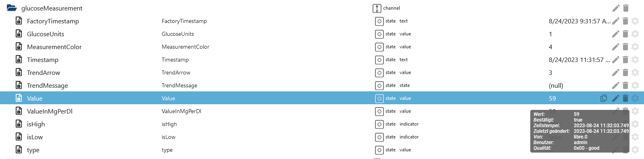Delete the glucoseMeasurement channel
The height and width of the screenshot is (159, 644).
pos(625,8)
